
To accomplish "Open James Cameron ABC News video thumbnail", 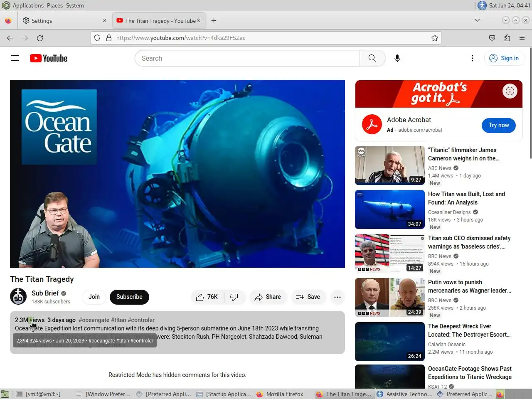I will 390,165.
